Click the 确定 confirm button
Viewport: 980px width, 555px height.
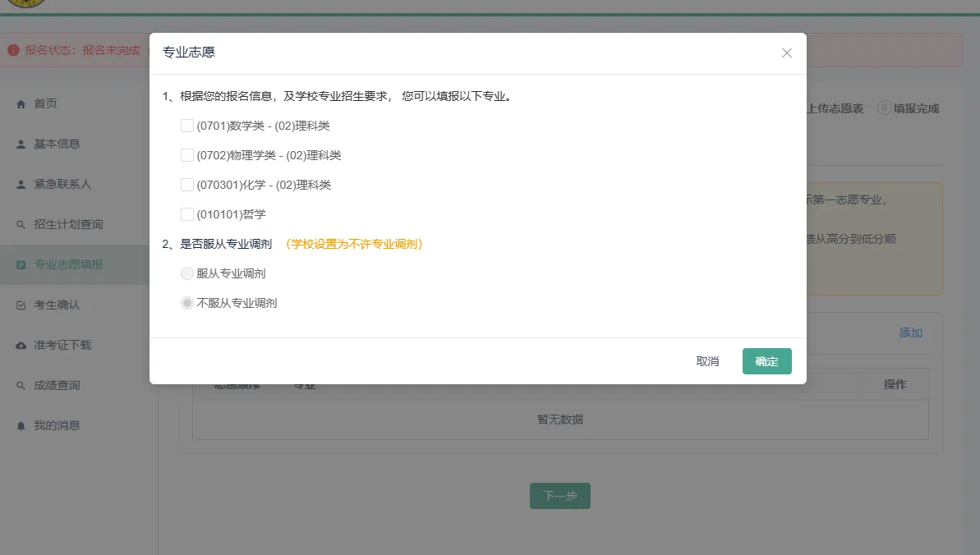tap(766, 360)
